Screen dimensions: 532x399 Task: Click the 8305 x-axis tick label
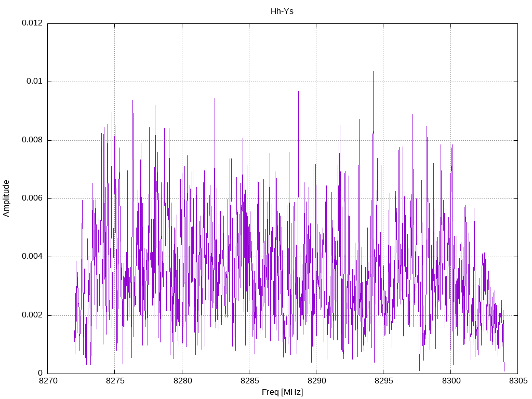click(518, 381)
